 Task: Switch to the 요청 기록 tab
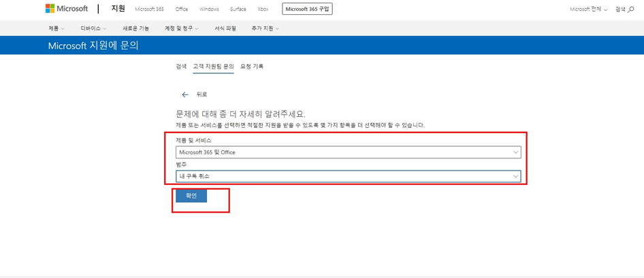click(252, 67)
